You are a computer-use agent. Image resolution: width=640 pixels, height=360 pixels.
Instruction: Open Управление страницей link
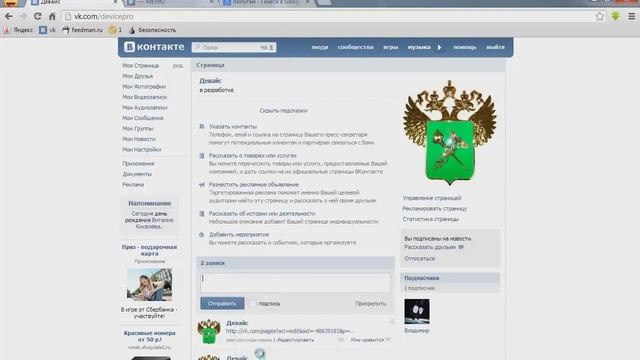[432, 198]
